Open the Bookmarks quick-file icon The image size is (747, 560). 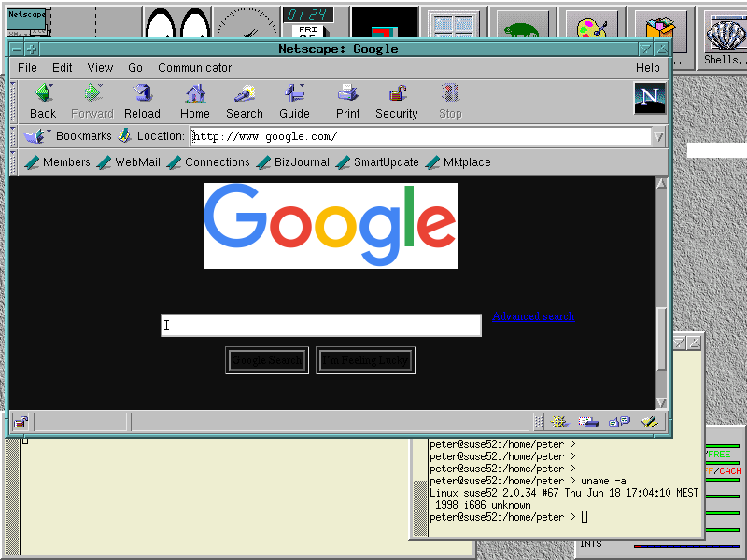coord(36,136)
